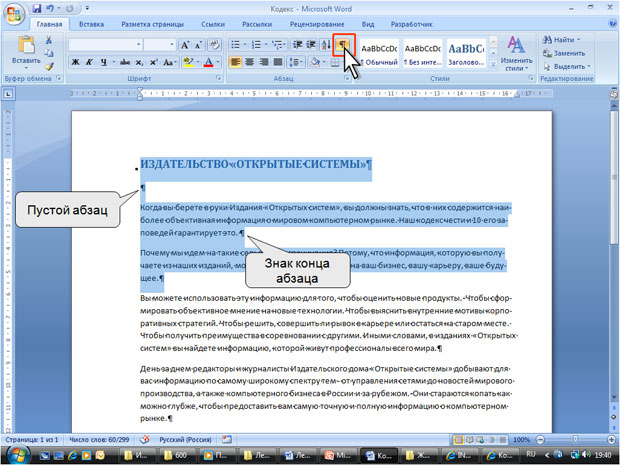Undo the last action
This screenshot has height=465, width=620.
click(50, 8)
